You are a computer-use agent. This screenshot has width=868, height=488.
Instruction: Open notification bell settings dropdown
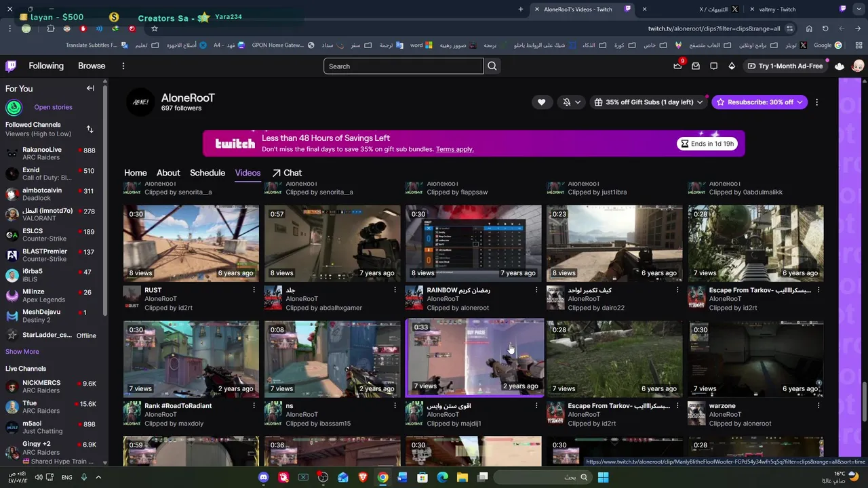click(571, 102)
